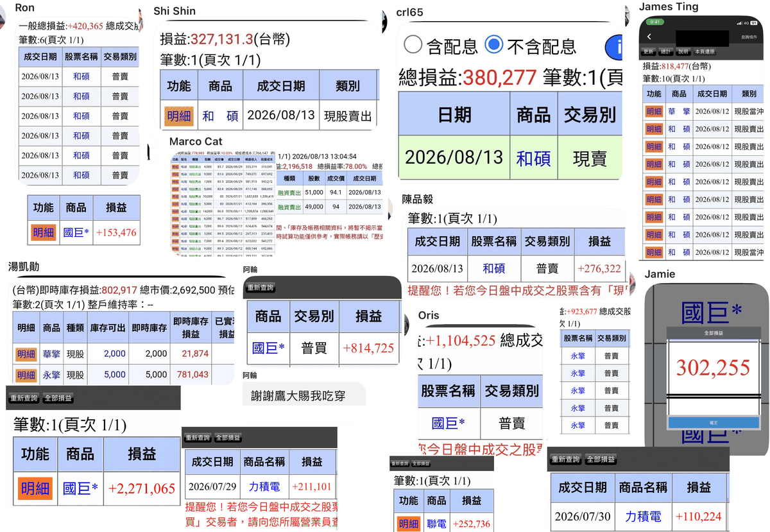Viewport: 770px width, 532px height.
Task: Click 重新查詢 above the 力積電 2026/07/29 table
Action: 198,438
